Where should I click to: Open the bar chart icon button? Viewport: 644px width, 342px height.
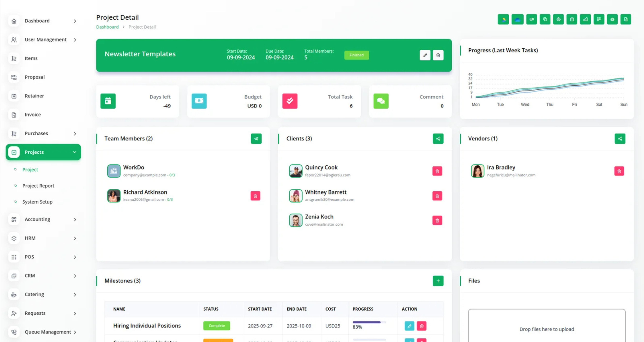point(585,19)
